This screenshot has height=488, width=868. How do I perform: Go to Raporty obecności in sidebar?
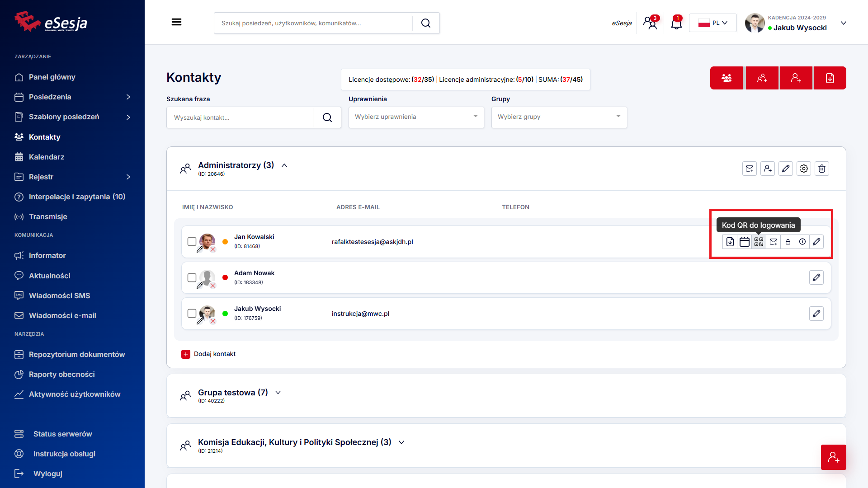pos(61,374)
